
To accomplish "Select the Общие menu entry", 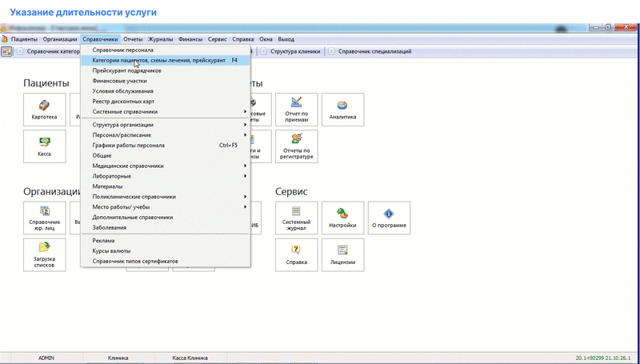I will click(x=166, y=155).
